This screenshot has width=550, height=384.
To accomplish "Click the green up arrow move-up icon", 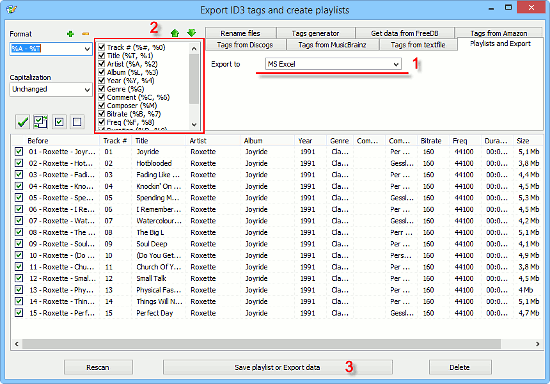I will [x=175, y=33].
